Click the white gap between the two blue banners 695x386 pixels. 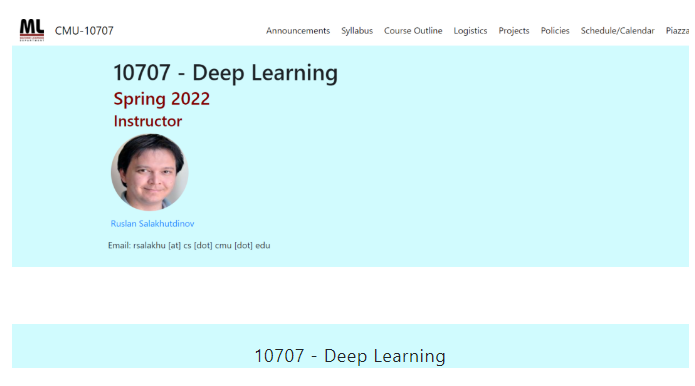point(350,296)
